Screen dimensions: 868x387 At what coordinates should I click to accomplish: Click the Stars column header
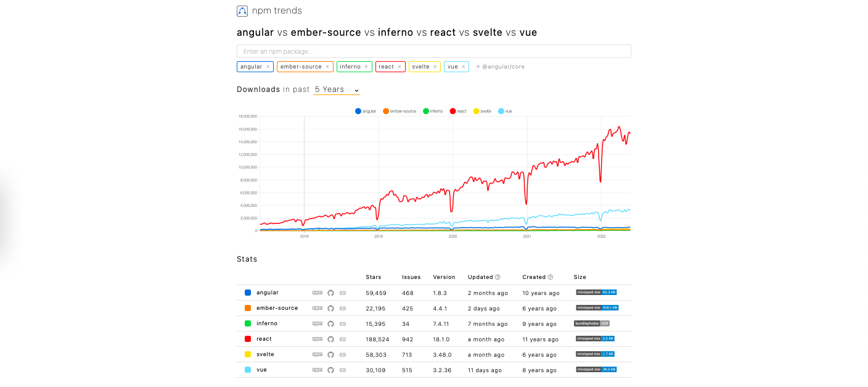tap(374, 277)
